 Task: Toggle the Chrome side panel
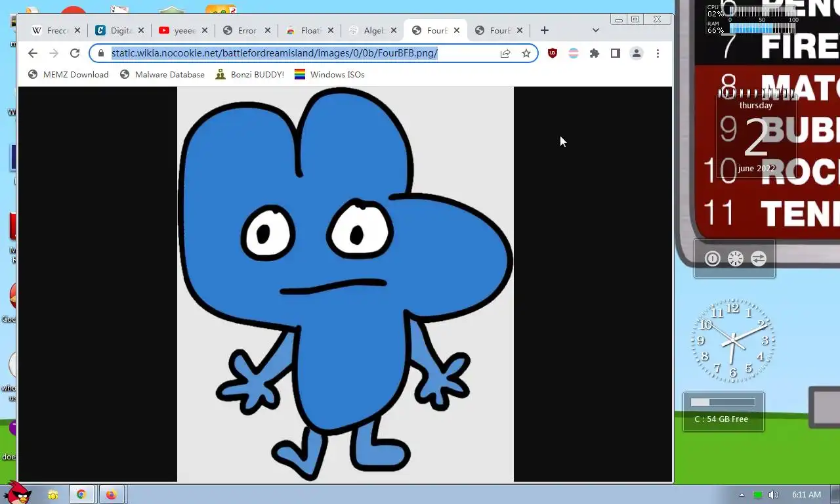[616, 53]
